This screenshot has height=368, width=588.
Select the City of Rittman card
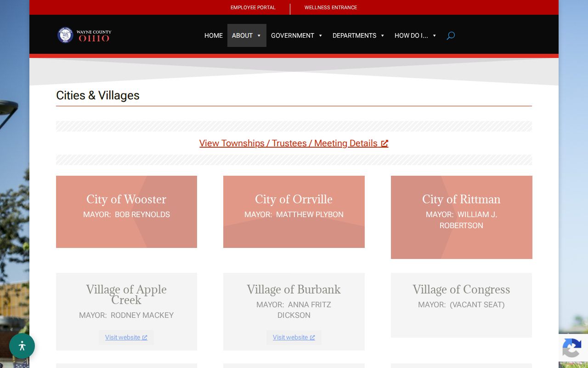(462, 217)
